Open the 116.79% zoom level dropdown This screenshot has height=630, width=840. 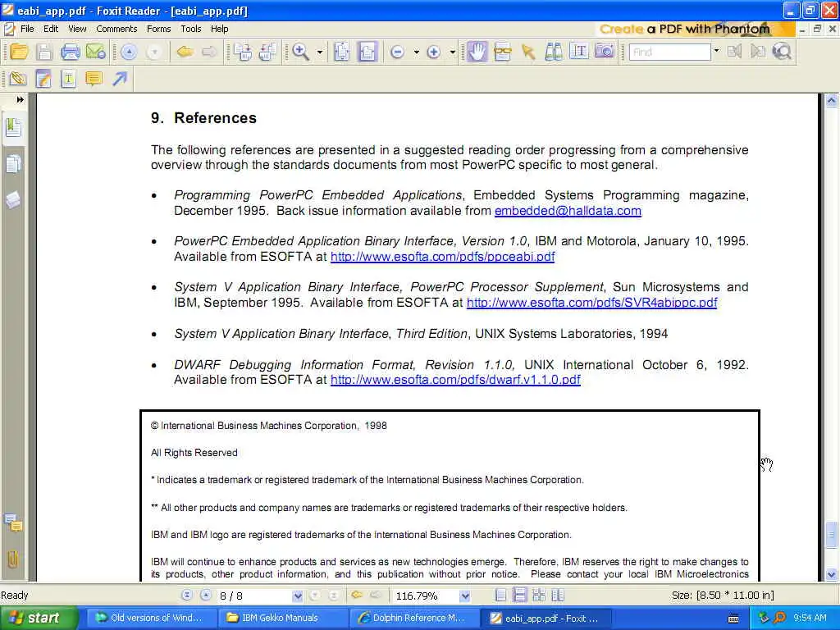pos(464,596)
